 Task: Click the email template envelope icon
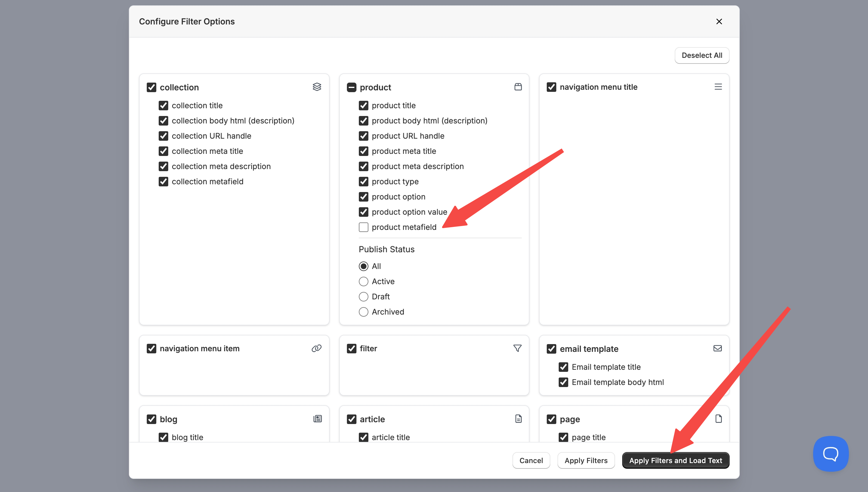[x=717, y=348]
